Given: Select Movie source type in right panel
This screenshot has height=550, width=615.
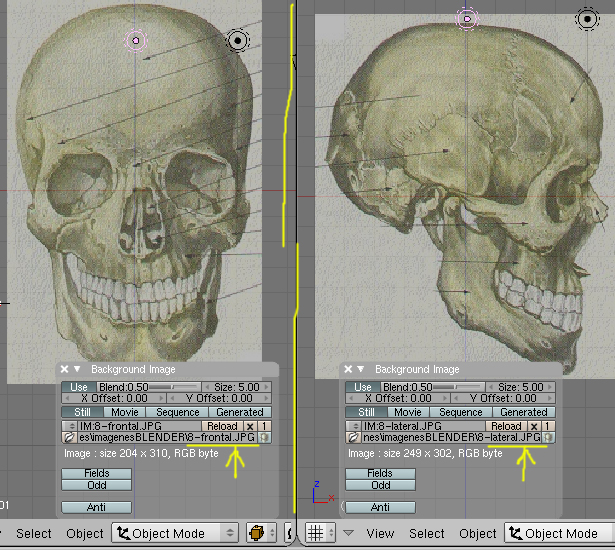Looking at the screenshot, I should pos(408,412).
